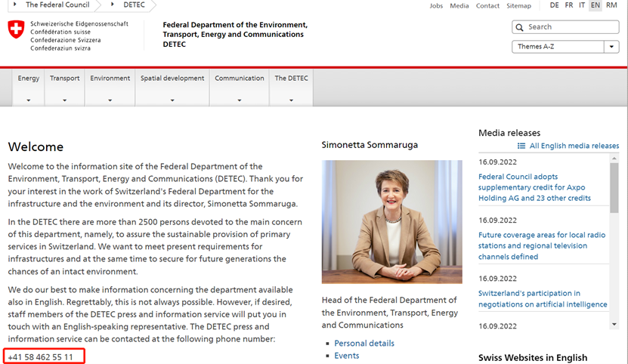Image resolution: width=628 pixels, height=364 pixels.
Task: Open the Axpo Holding AG supplementary credit release
Action: (534, 187)
